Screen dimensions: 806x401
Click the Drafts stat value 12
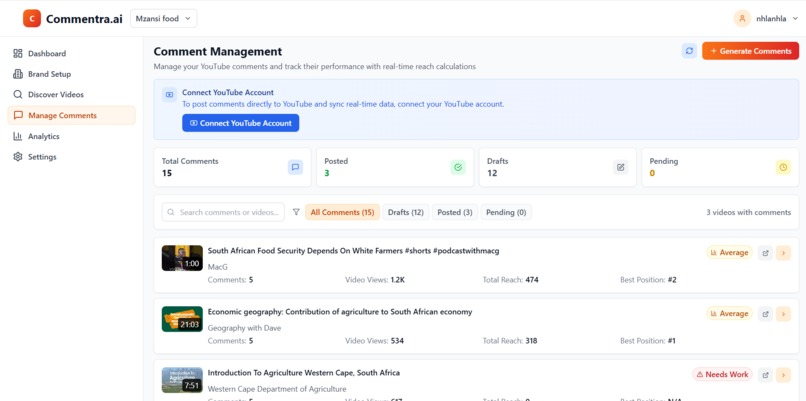click(492, 173)
